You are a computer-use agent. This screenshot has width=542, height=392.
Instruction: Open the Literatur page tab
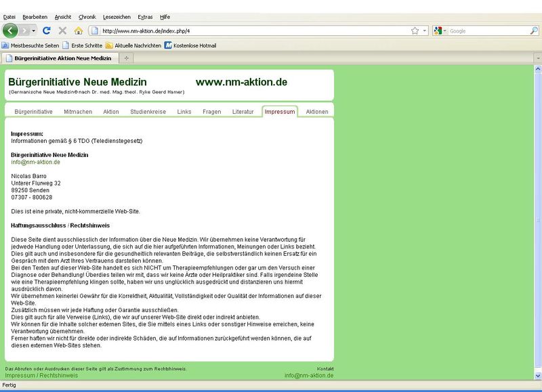[x=243, y=111]
